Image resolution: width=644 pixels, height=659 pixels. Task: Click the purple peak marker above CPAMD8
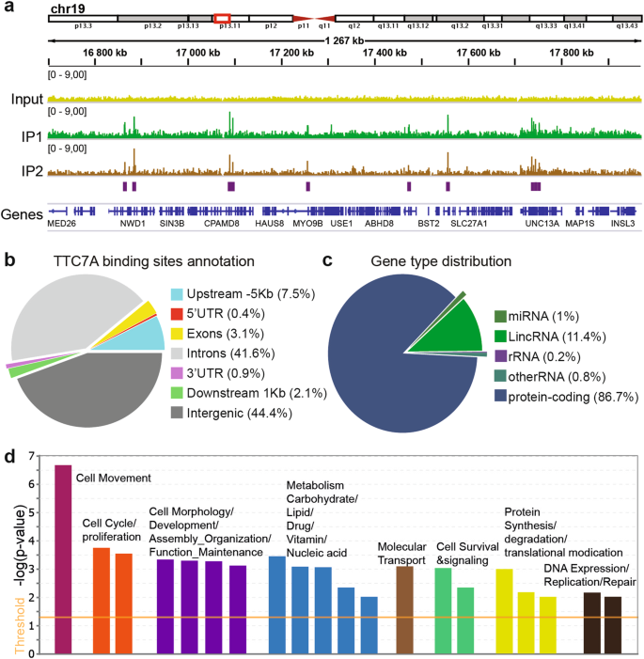(x=230, y=186)
